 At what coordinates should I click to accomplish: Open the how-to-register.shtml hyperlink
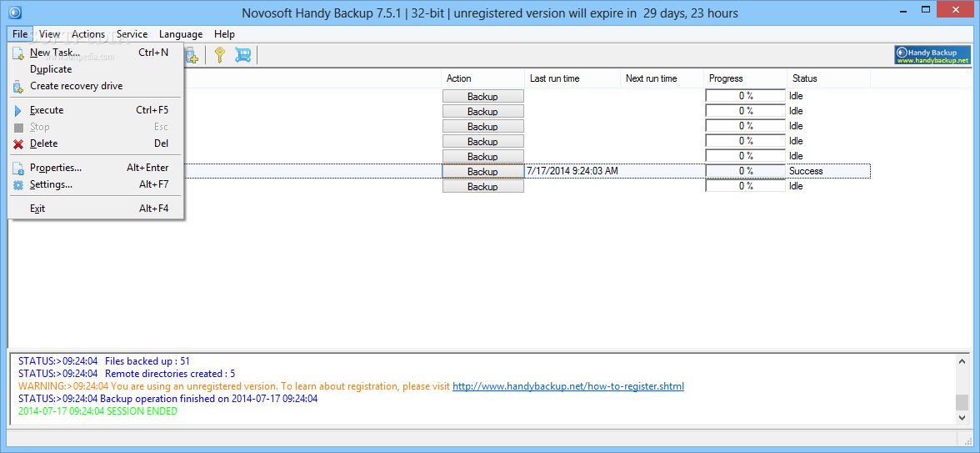(568, 386)
